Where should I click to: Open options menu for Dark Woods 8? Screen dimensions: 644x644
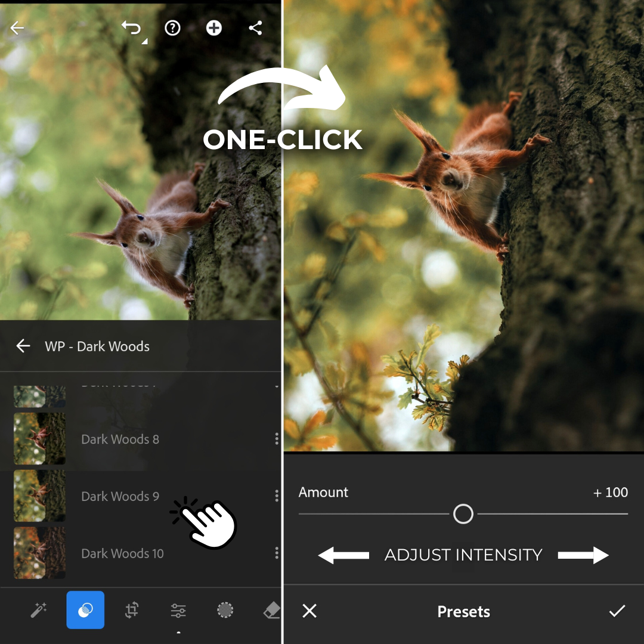point(277,439)
